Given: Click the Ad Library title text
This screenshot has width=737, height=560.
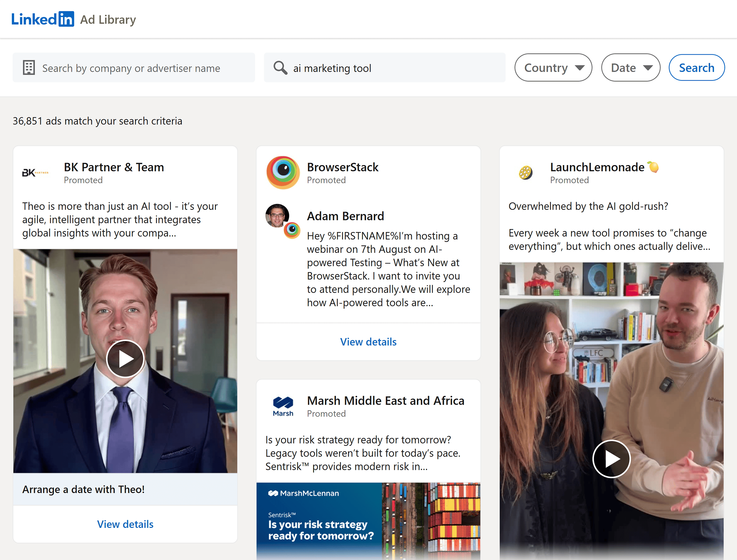Looking at the screenshot, I should pos(108,20).
